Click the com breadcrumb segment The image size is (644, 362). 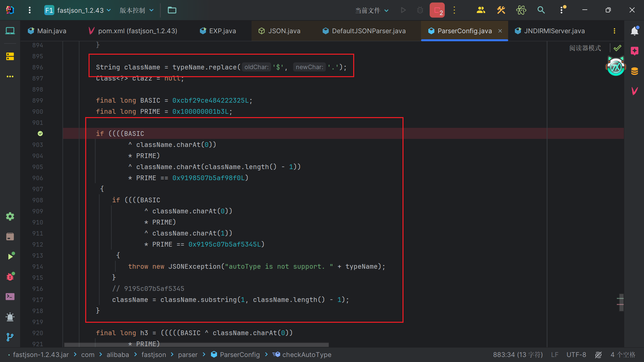click(x=88, y=355)
